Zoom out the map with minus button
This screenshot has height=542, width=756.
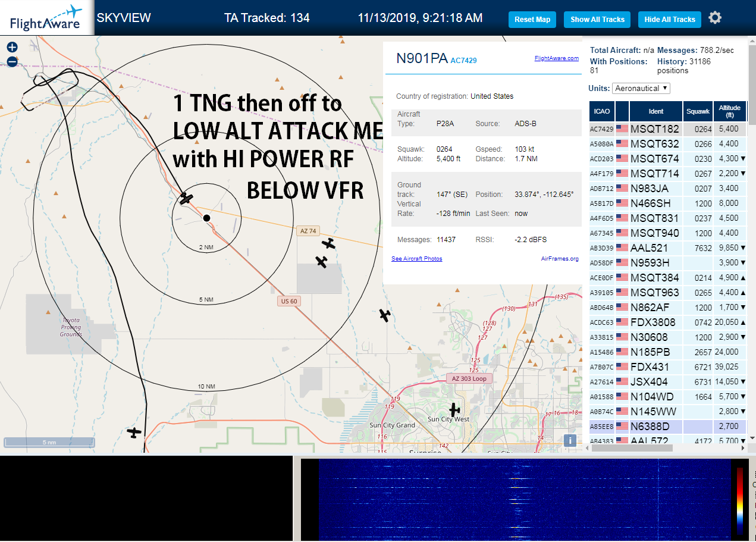pyautogui.click(x=12, y=61)
